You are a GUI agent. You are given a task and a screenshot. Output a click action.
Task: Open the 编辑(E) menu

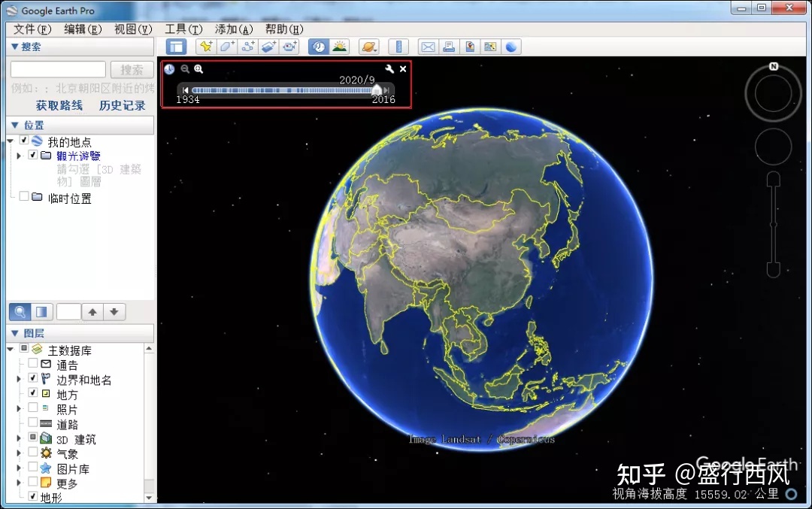click(83, 29)
